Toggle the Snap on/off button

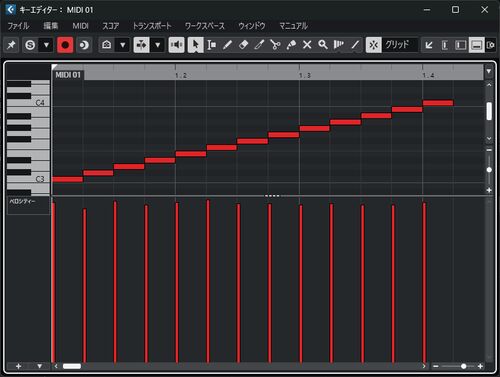374,45
